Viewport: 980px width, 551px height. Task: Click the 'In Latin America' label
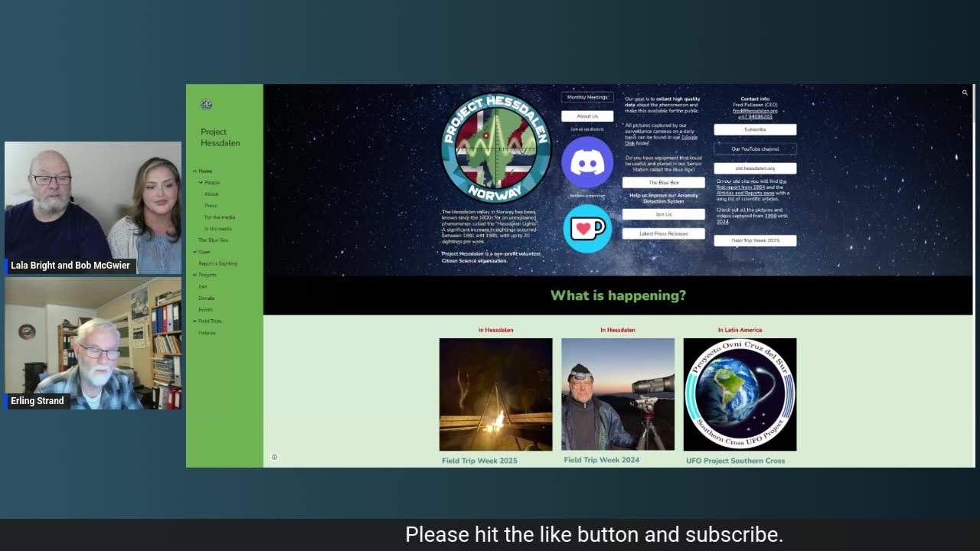(740, 330)
